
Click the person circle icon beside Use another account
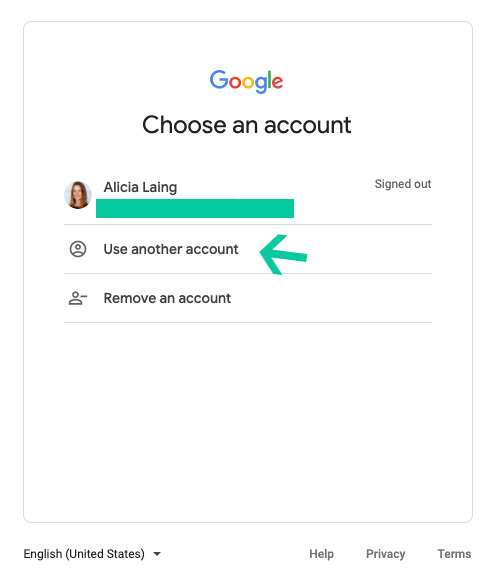point(78,249)
